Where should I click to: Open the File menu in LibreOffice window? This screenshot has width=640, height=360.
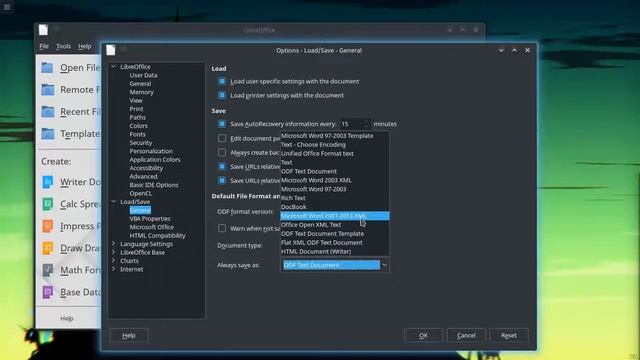click(44, 46)
